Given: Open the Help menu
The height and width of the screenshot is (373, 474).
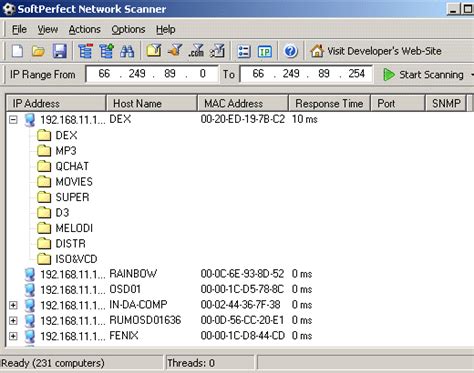Looking at the screenshot, I should (x=166, y=30).
